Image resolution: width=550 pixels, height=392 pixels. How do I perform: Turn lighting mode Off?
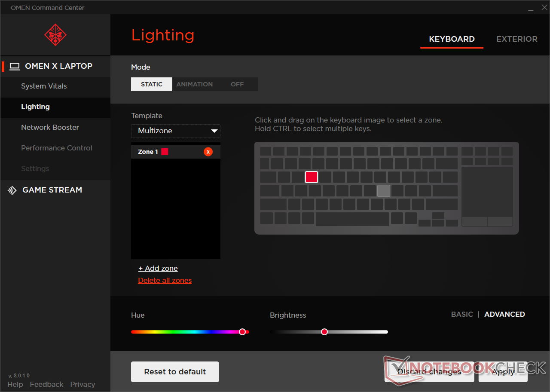pyautogui.click(x=237, y=84)
